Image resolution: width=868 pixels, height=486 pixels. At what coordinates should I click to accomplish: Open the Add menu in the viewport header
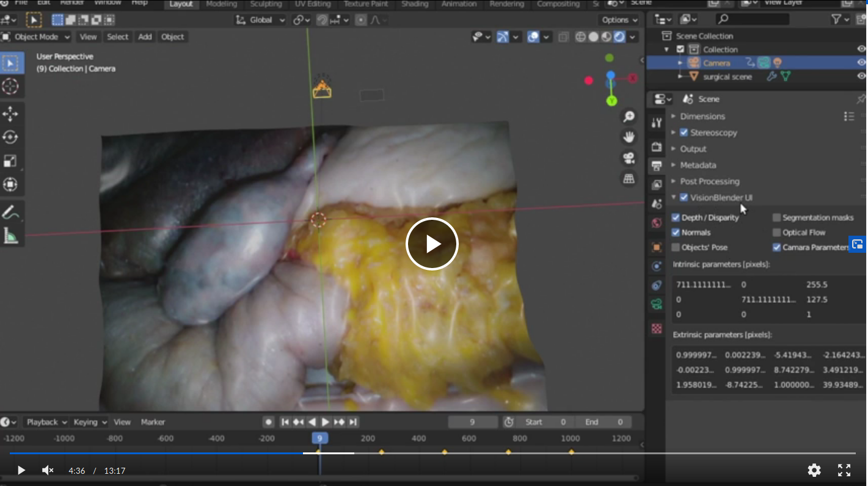pos(145,37)
